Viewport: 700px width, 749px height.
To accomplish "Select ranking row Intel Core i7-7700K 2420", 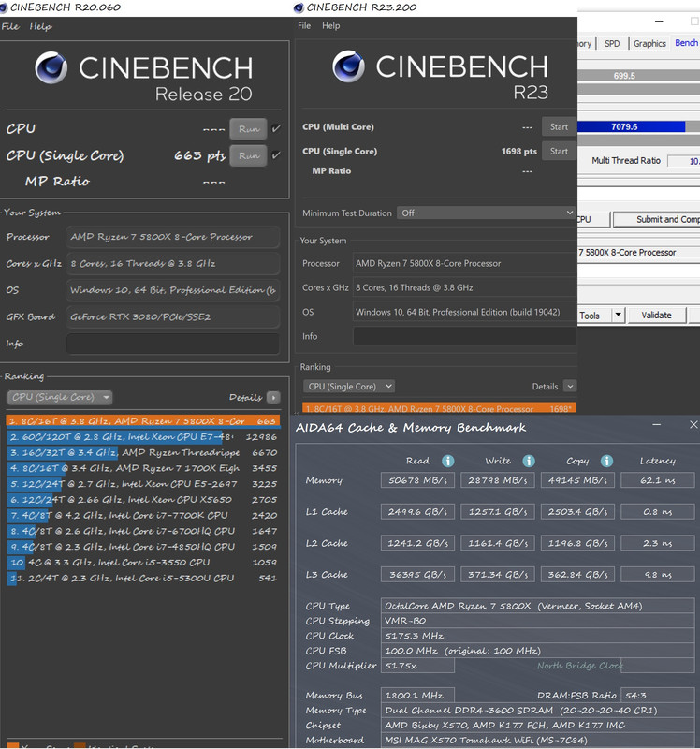I will point(143,516).
